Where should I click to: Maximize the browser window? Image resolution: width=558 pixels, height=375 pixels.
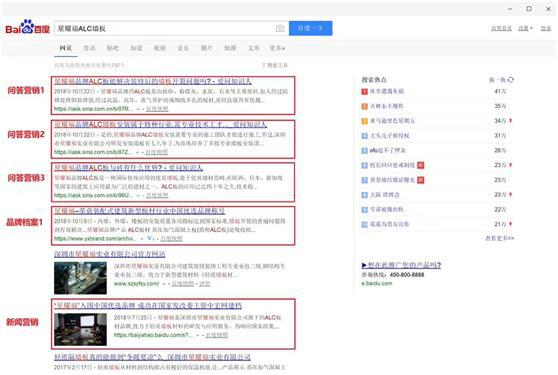click(529, 9)
